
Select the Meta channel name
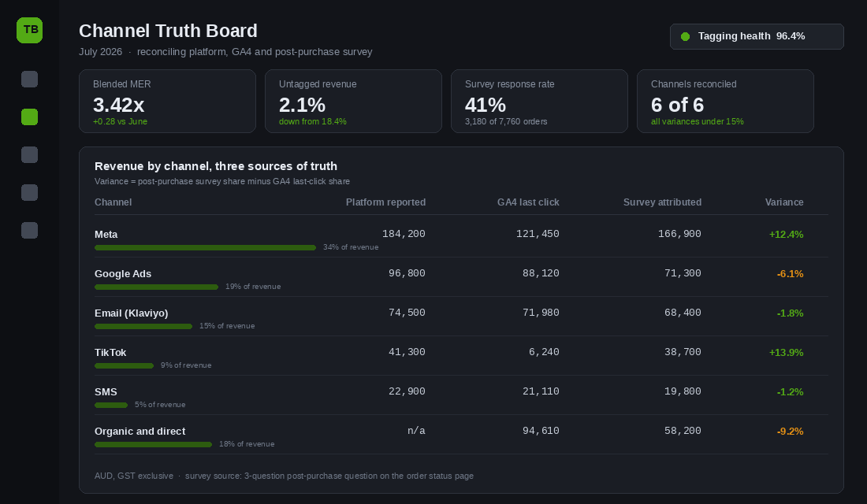point(106,235)
